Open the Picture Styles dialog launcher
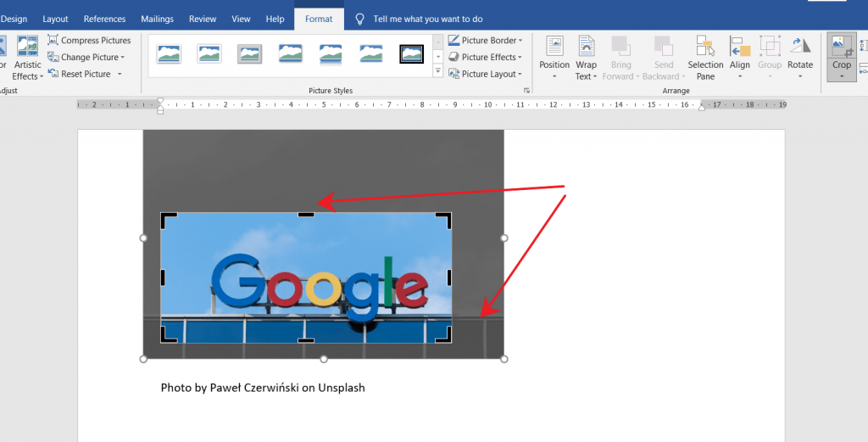 click(526, 90)
